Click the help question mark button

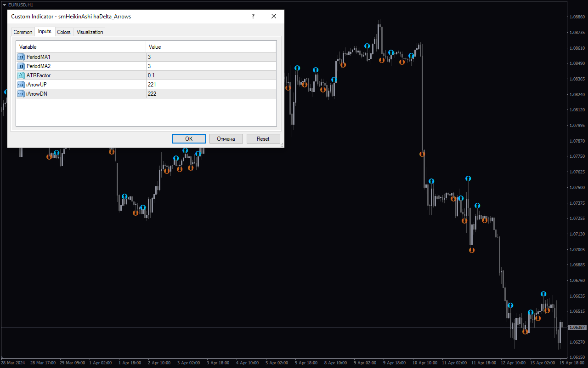pos(253,16)
